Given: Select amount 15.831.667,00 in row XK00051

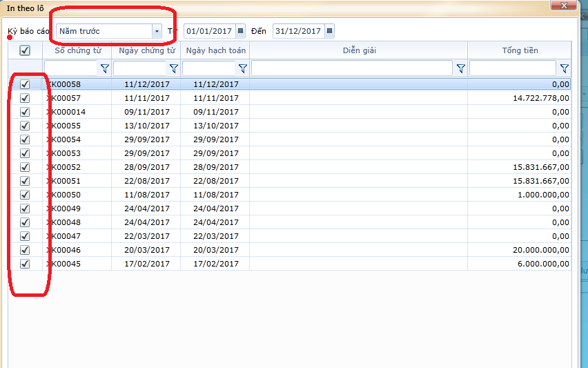Looking at the screenshot, I should coord(520,181).
